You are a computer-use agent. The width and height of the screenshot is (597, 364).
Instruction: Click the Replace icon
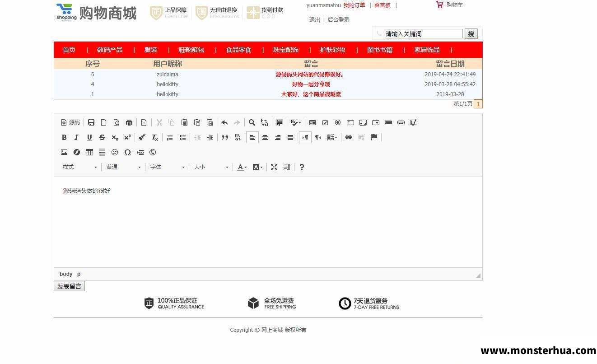(x=265, y=122)
